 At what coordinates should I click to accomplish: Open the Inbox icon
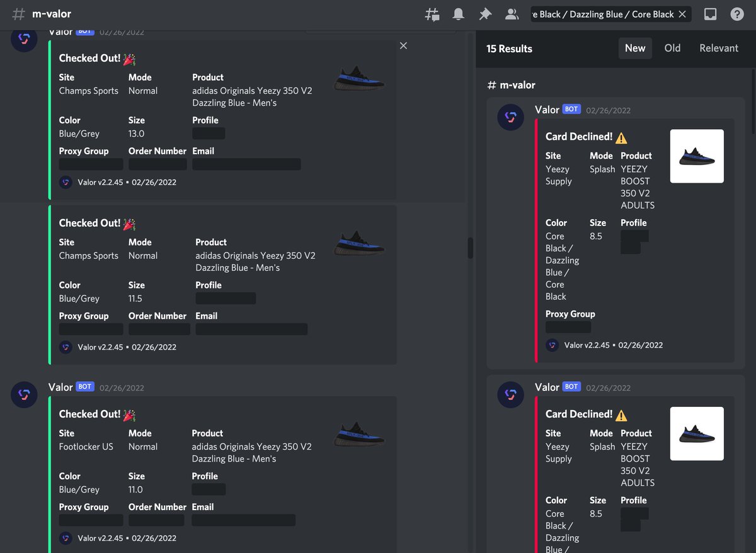(711, 14)
